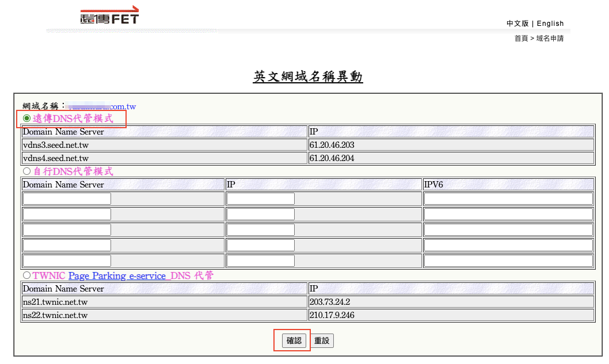Screen dimensions: 609x364
Task: Click the fourth row IP input field
Action: [x=261, y=245]
